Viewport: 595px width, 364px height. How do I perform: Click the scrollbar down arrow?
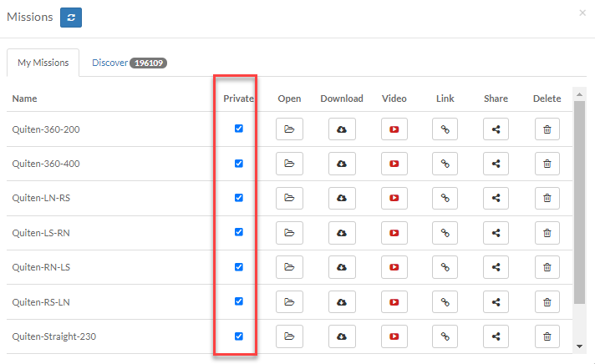[579, 346]
